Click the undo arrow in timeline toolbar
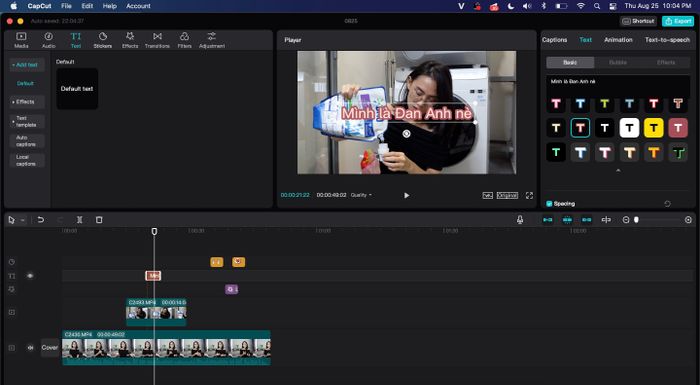This screenshot has width=700, height=385. point(41,220)
